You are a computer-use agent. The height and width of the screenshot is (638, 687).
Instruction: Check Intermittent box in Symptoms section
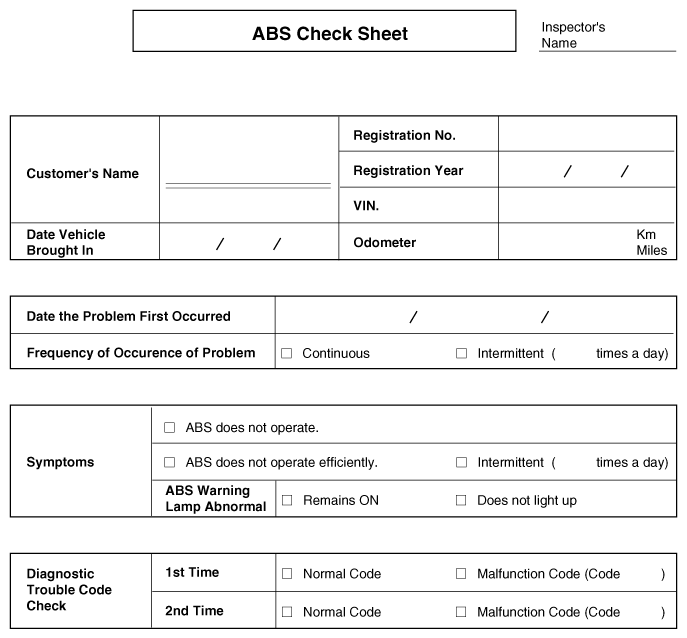[461, 462]
